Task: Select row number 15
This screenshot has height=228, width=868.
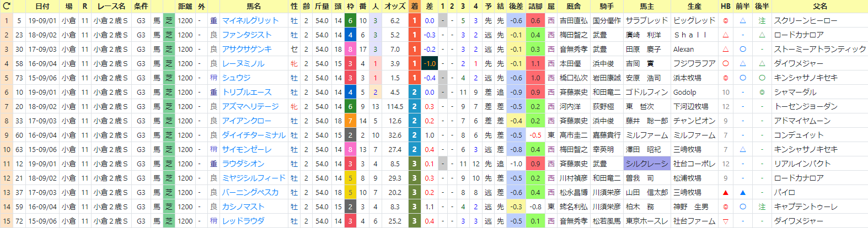Action: point(6,221)
